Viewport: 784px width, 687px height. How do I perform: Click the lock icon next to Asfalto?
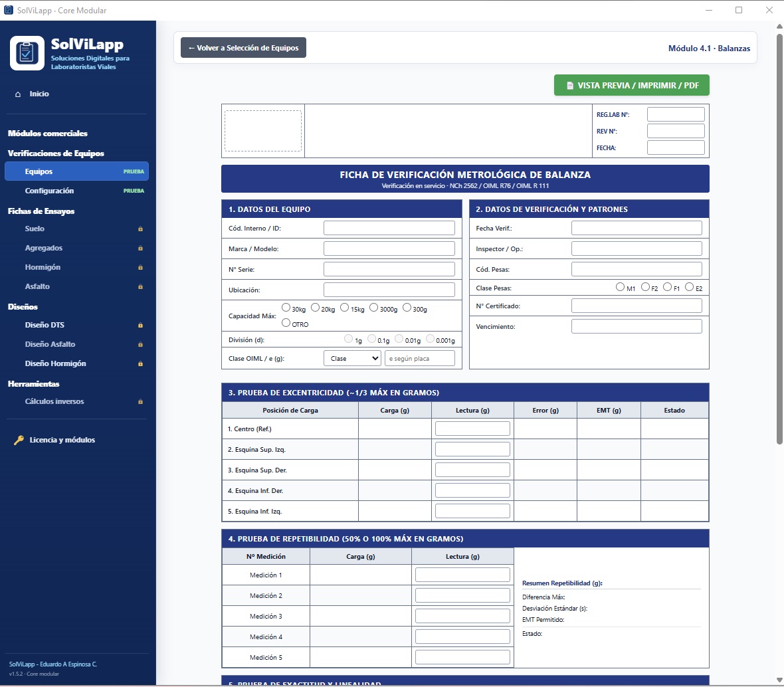point(140,287)
